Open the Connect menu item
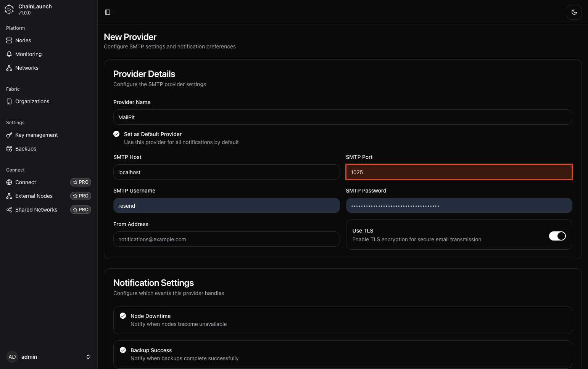Image resolution: width=588 pixels, height=369 pixels. (26, 182)
